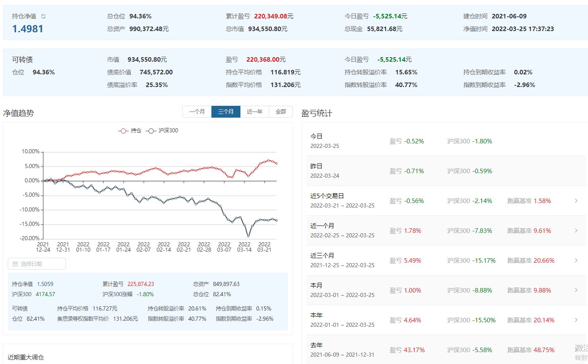Show 近一年 net value trend
The image size is (588, 364).
pyautogui.click(x=254, y=112)
